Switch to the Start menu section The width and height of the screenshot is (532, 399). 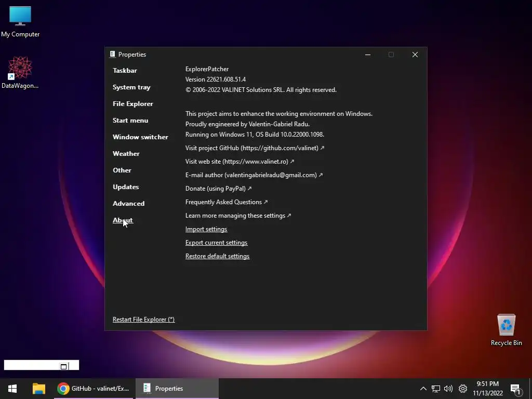pyautogui.click(x=130, y=121)
